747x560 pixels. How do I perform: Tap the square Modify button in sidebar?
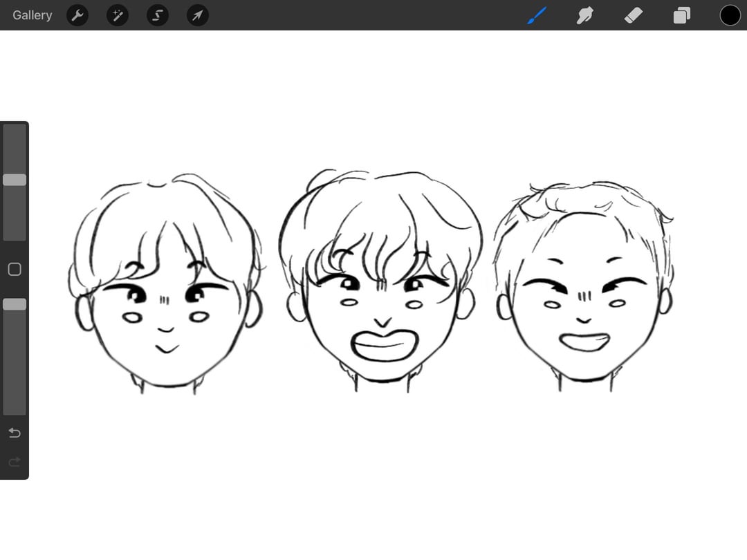(15, 270)
